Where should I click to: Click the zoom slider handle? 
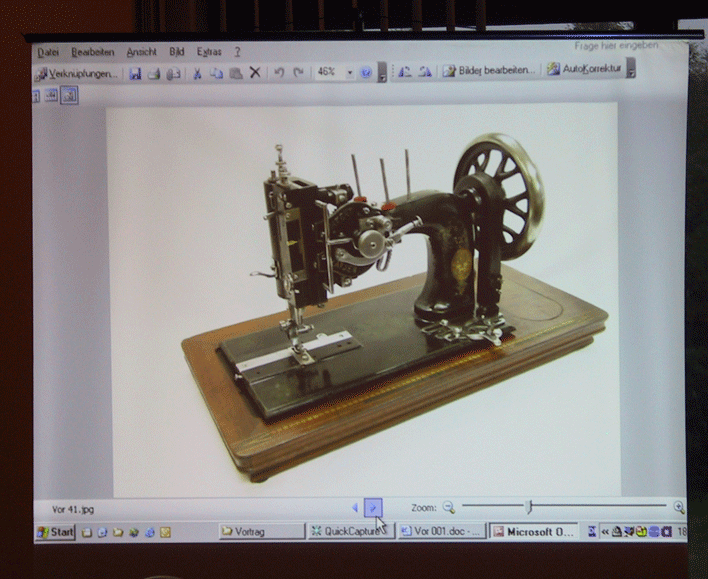coord(530,507)
